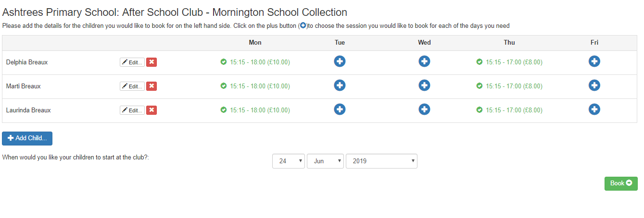Add Tuesday session for Laurinda Breaux
Image resolution: width=644 pixels, height=218 pixels.
click(x=340, y=109)
